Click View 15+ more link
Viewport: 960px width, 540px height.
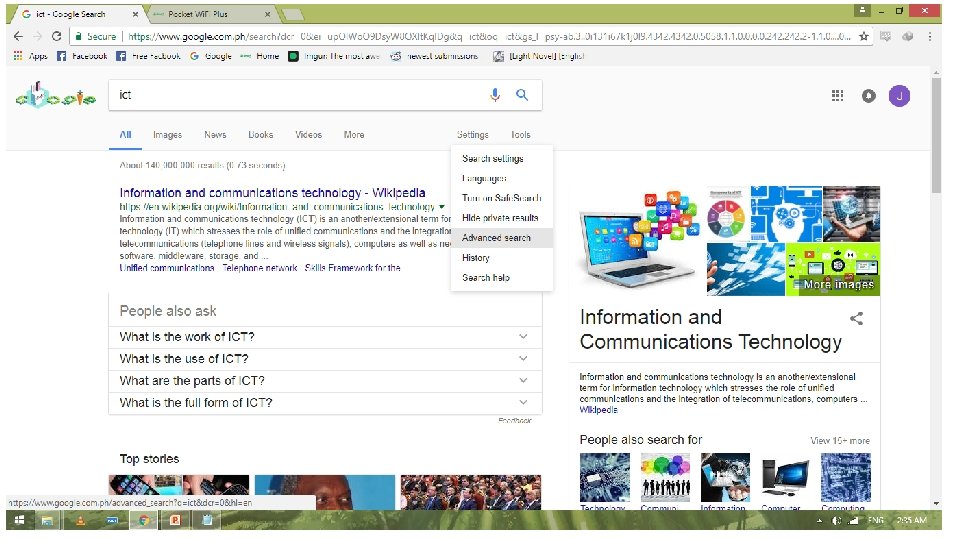click(x=840, y=441)
